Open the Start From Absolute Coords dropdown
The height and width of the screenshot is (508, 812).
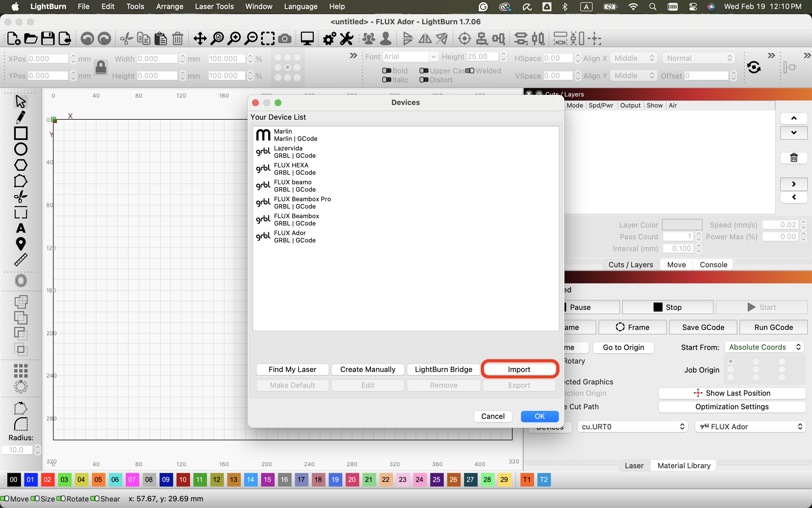[x=765, y=347]
